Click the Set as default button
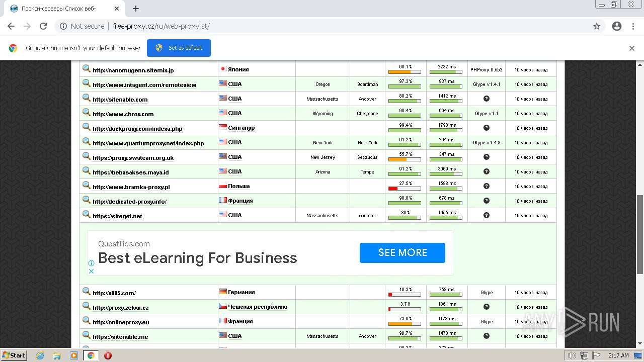 [179, 48]
